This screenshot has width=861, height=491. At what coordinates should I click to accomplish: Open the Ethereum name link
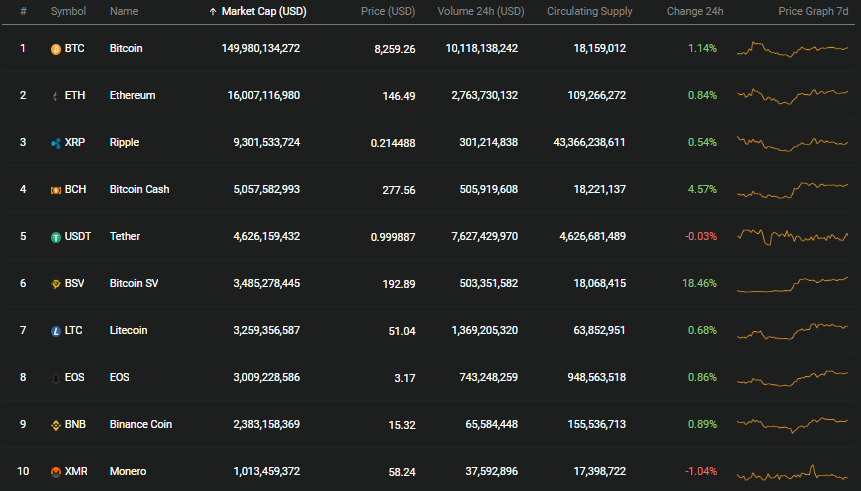pos(132,95)
